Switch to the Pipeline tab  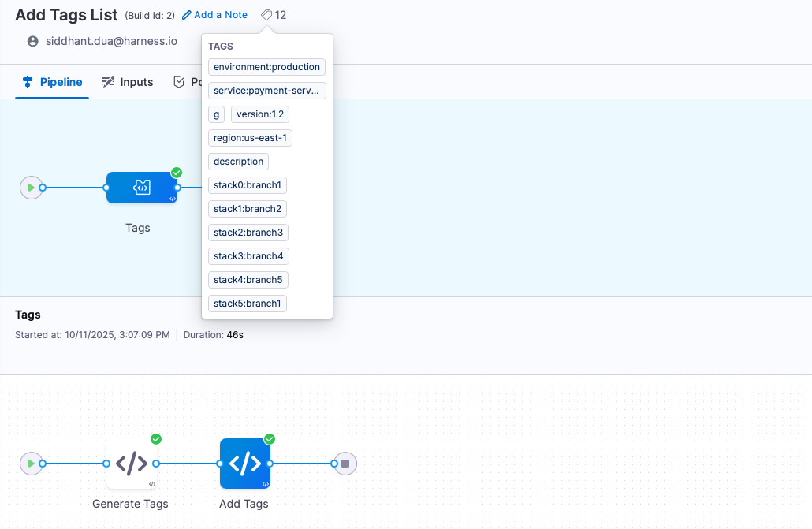(x=53, y=82)
